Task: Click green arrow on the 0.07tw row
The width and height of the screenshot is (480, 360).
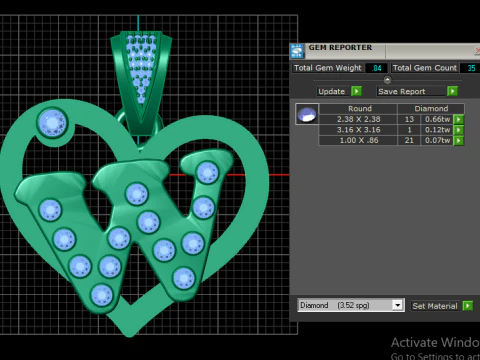Action: tap(459, 141)
